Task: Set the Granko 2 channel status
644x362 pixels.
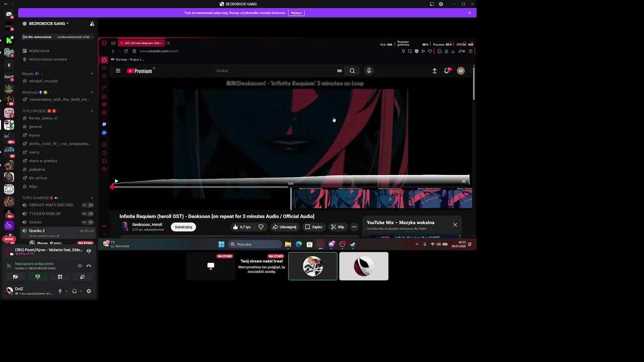Action: tap(44, 236)
